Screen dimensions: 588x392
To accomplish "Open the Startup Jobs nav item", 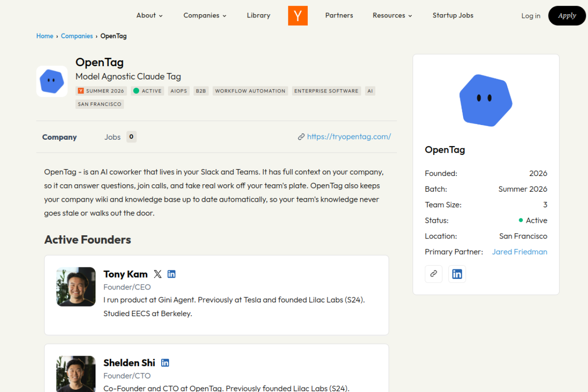I will pos(453,16).
